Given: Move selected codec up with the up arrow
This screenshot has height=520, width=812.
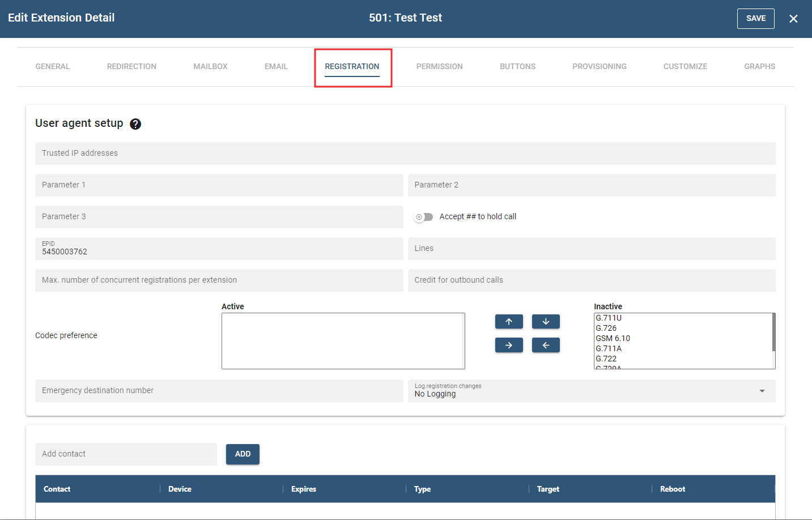Looking at the screenshot, I should (509, 322).
